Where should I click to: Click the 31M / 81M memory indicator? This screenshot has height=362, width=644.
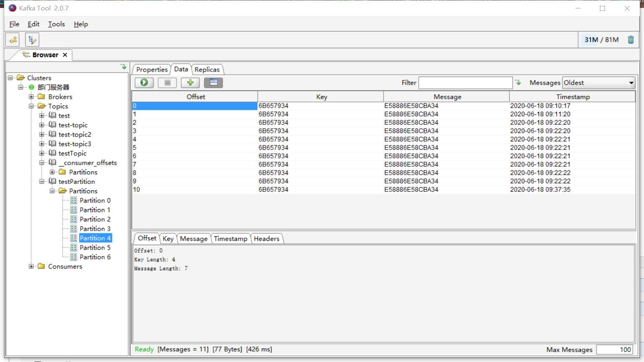(x=602, y=40)
